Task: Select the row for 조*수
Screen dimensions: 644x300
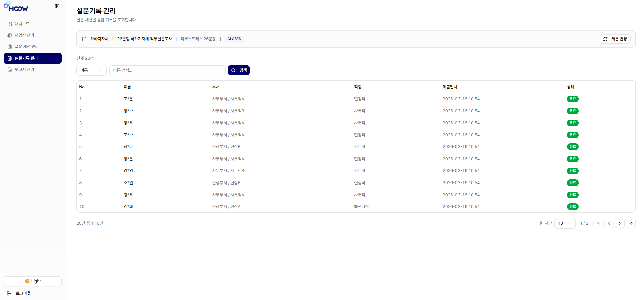Action: coord(356,135)
